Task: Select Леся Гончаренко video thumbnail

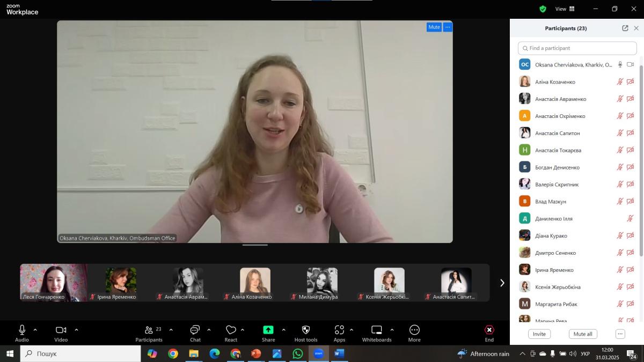Action: tap(54, 283)
